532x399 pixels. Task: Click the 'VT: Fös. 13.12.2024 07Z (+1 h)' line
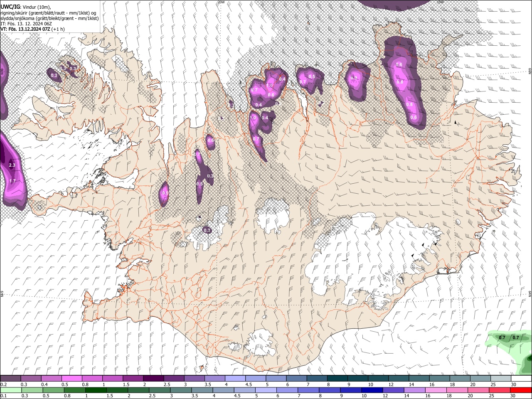click(x=32, y=29)
